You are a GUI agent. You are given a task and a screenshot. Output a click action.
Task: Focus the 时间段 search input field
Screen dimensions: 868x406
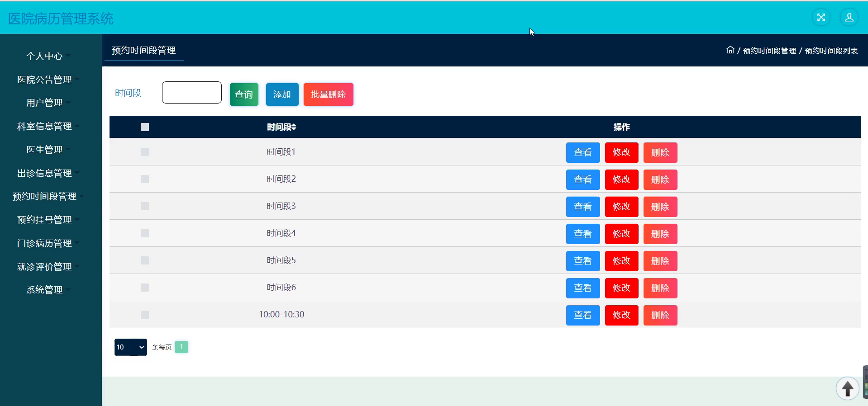pyautogui.click(x=192, y=93)
